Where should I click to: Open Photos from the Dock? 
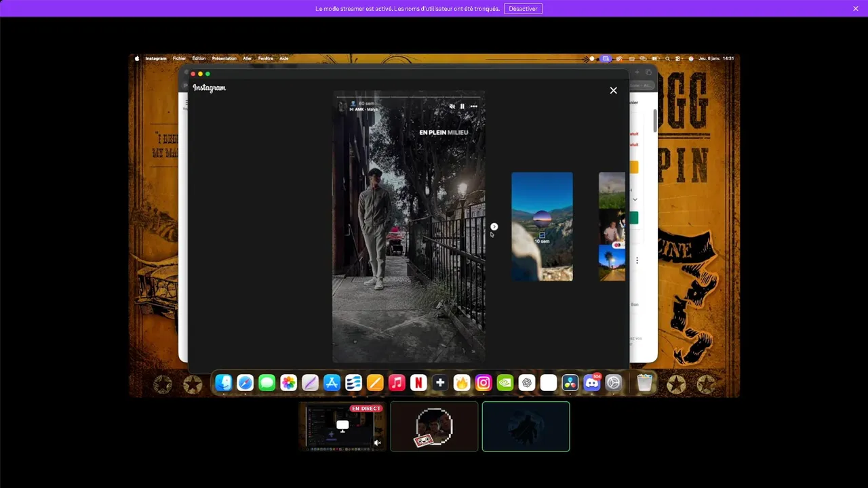tap(288, 383)
